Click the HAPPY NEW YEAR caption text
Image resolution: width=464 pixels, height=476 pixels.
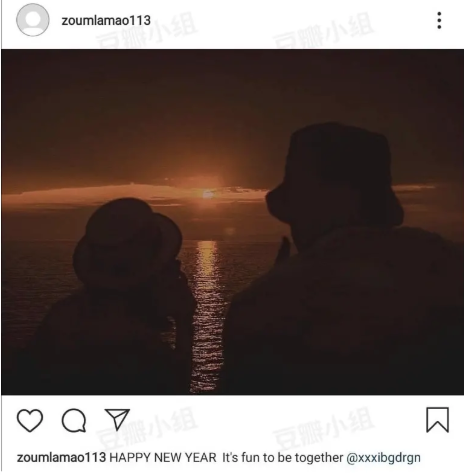click(x=163, y=457)
